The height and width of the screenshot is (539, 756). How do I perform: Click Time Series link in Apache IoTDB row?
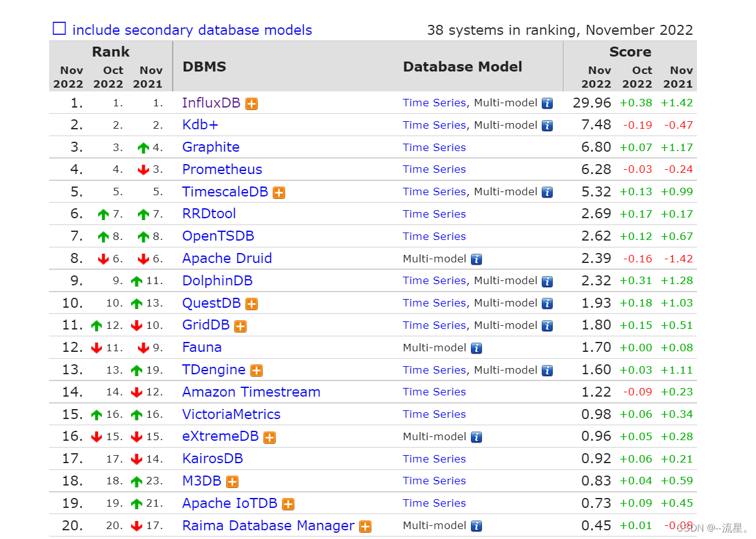[x=434, y=503]
